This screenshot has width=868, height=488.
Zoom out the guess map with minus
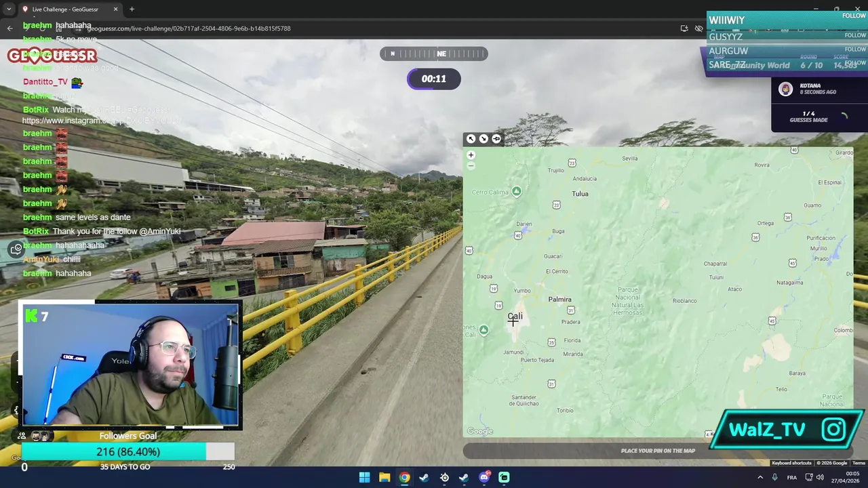(471, 166)
